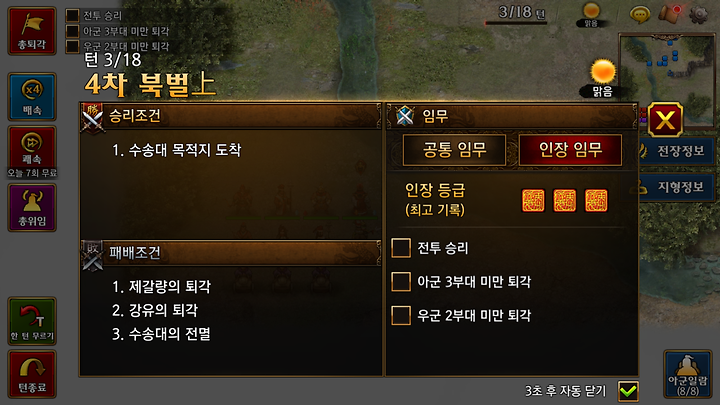The height and width of the screenshot is (405, 720).
Task: Check the 우군 2부대 미만 퇴각 checkbox
Action: [401, 315]
